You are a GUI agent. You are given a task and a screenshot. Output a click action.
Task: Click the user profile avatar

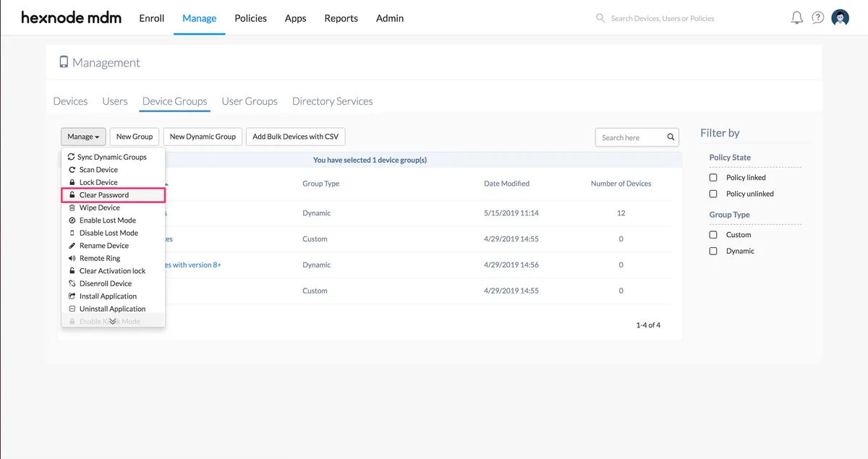(840, 18)
